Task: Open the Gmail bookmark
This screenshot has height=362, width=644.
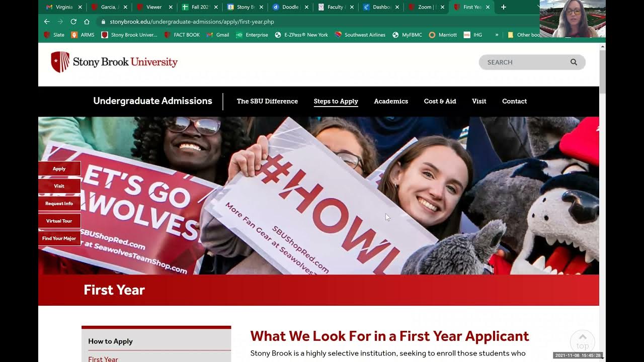Action: point(218,35)
